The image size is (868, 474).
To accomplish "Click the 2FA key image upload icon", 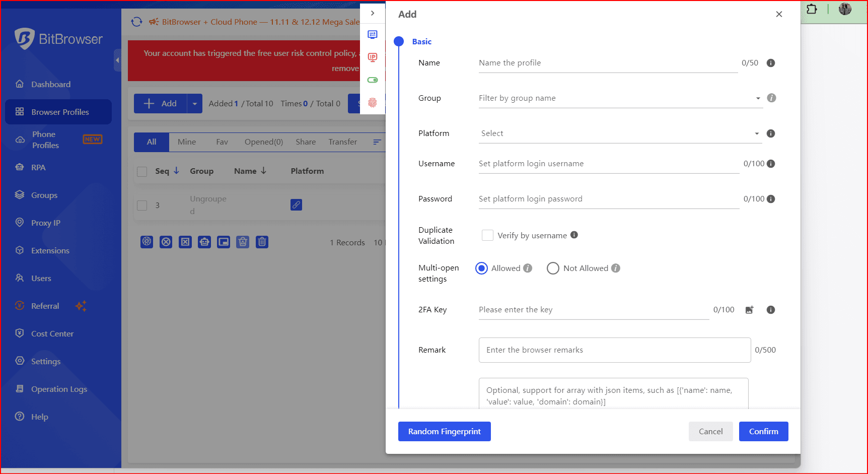I will 749,310.
